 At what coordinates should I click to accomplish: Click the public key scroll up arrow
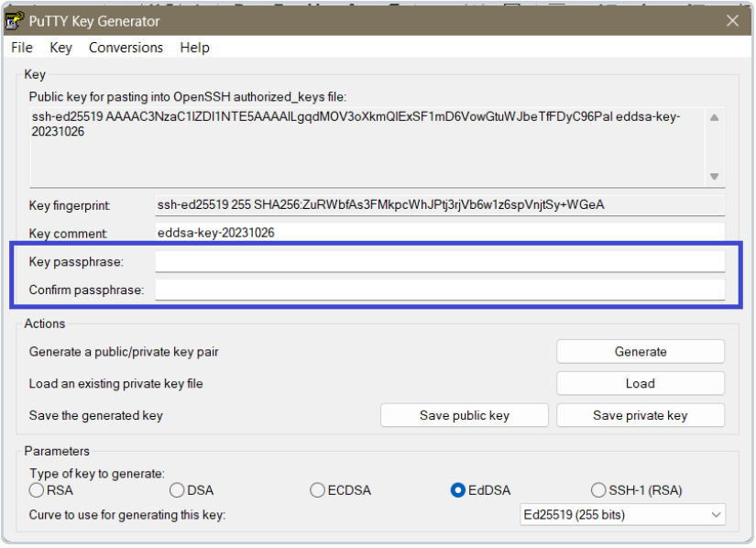point(715,117)
